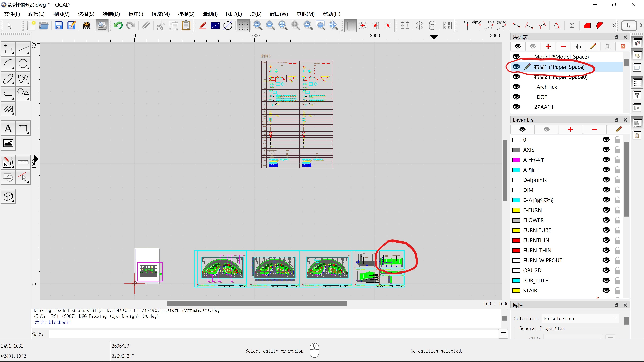Viewport: 644px width, 362px height.
Task: Select the Hatch tool
Action: click(8, 109)
